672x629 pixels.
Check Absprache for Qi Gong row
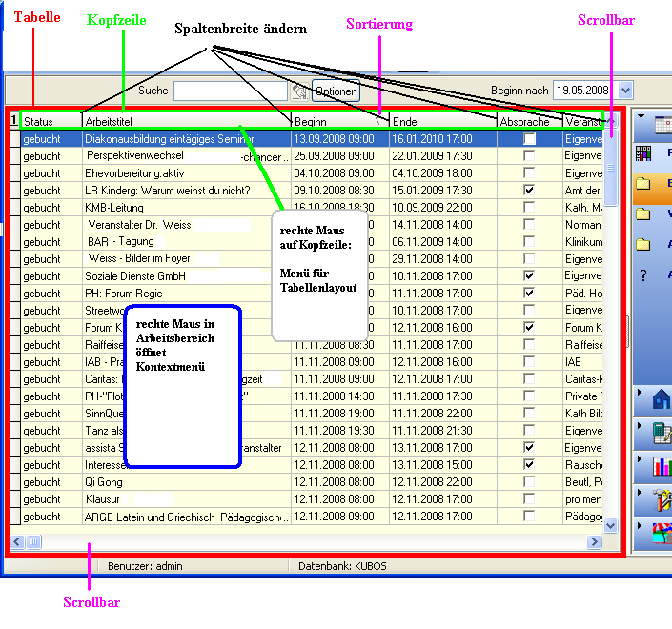[530, 481]
